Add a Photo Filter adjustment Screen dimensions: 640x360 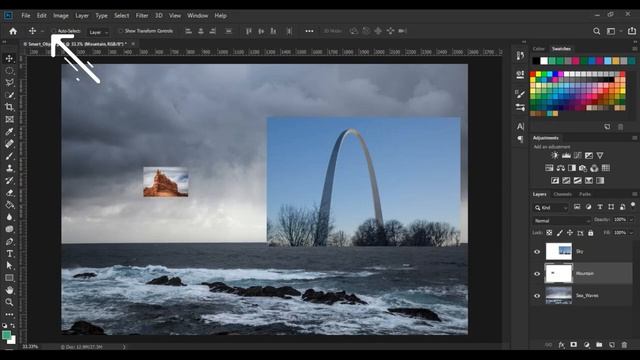pos(583,168)
